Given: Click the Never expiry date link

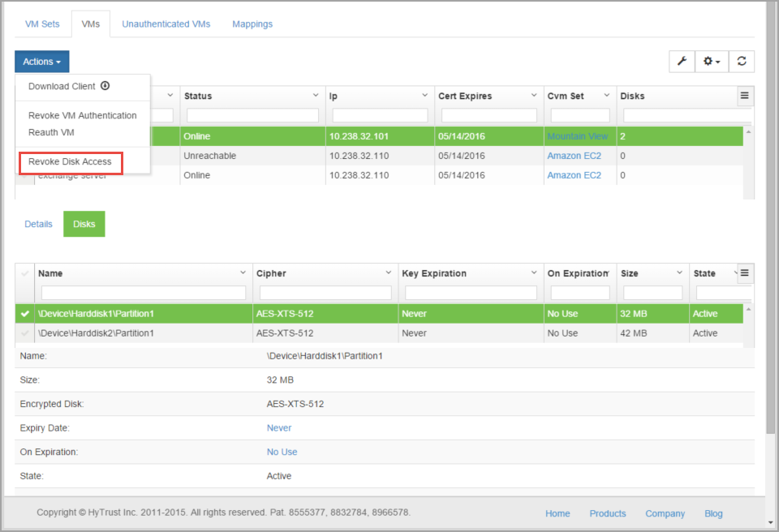Looking at the screenshot, I should (x=279, y=427).
